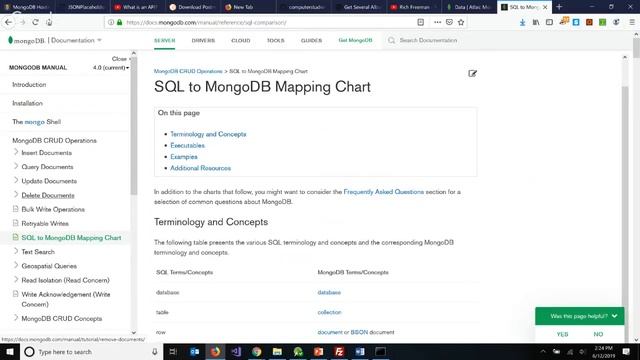Expand Update Documents section
This screenshot has height=360, width=640.
(x=16, y=180)
